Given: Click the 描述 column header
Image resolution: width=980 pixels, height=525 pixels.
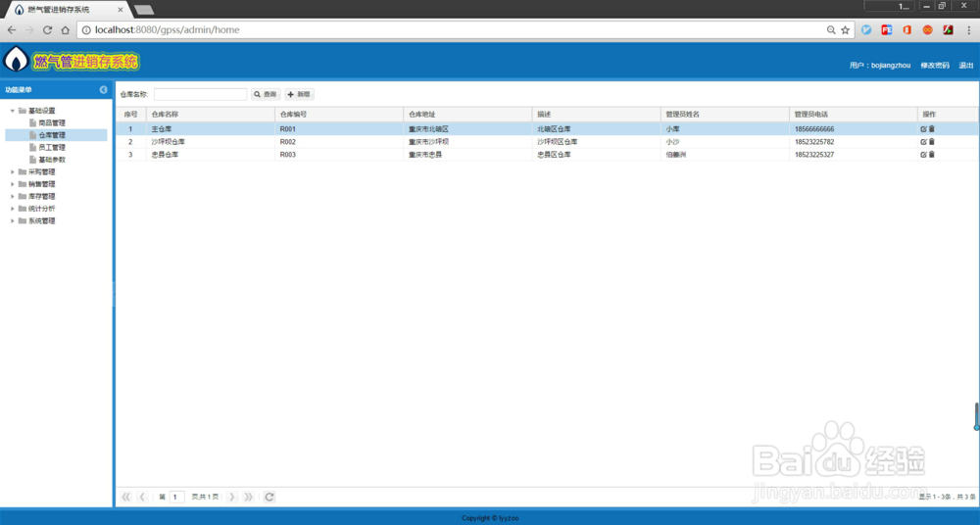Looking at the screenshot, I should (x=597, y=115).
